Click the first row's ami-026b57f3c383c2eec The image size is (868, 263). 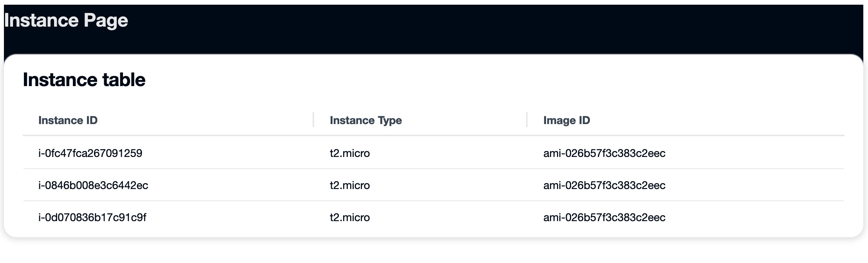coord(604,153)
